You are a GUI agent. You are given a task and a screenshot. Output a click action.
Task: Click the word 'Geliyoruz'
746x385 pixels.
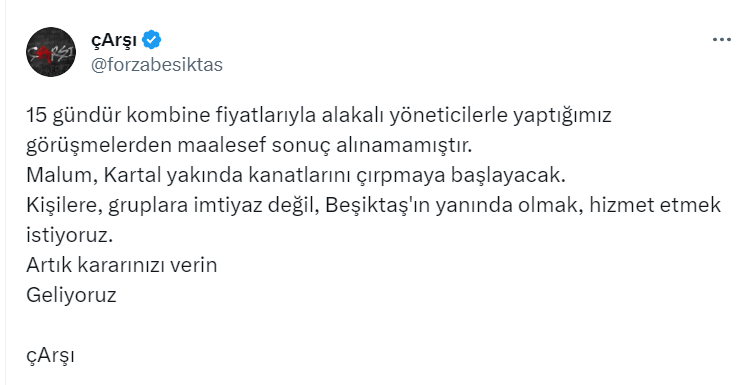pyautogui.click(x=71, y=296)
